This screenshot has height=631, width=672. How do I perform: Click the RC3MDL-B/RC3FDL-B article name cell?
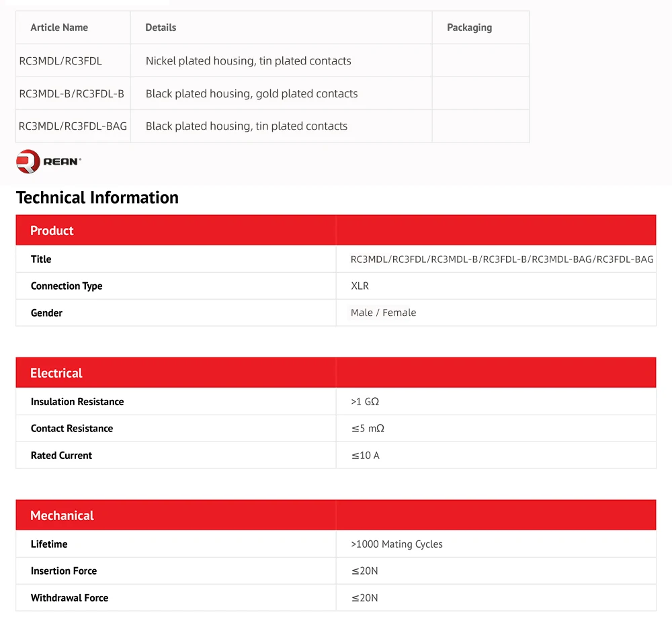(x=72, y=93)
